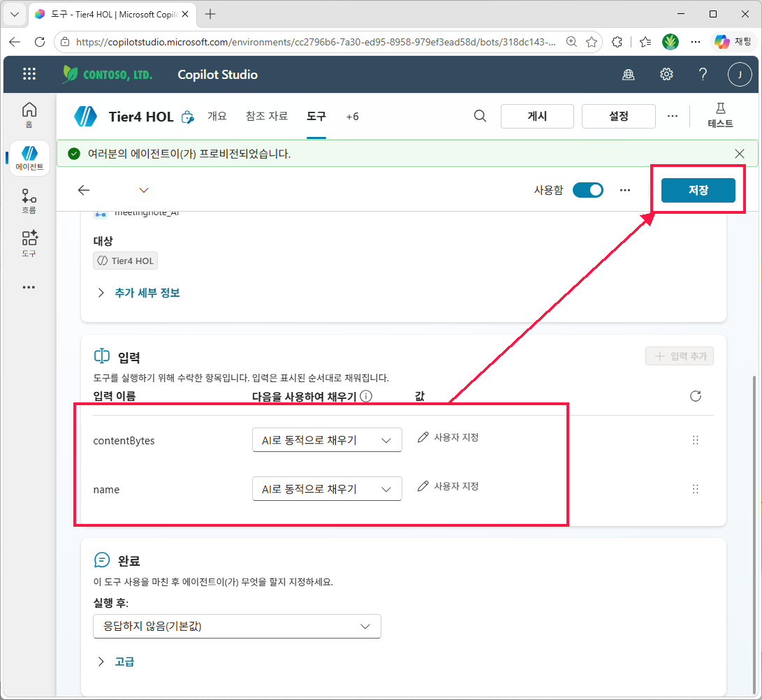
Task: Zoom the page using the magnifier icon
Action: [x=571, y=42]
